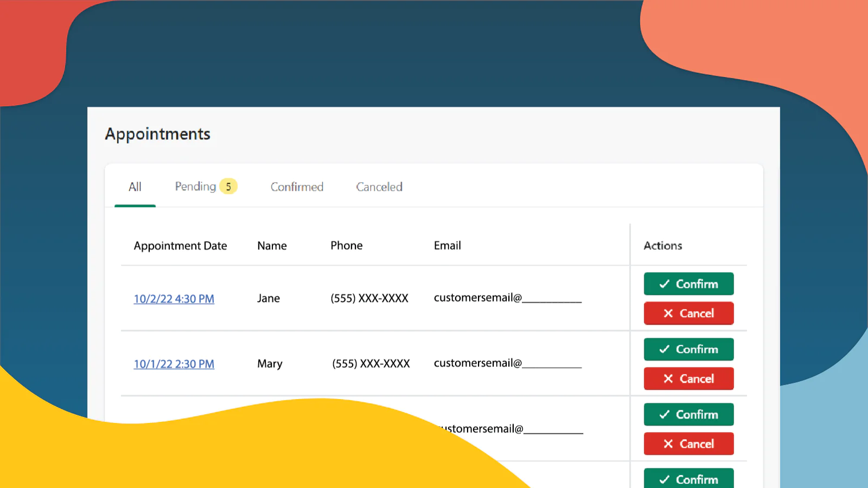
Task: Click the yellow 5 pending count badge
Action: click(228, 187)
